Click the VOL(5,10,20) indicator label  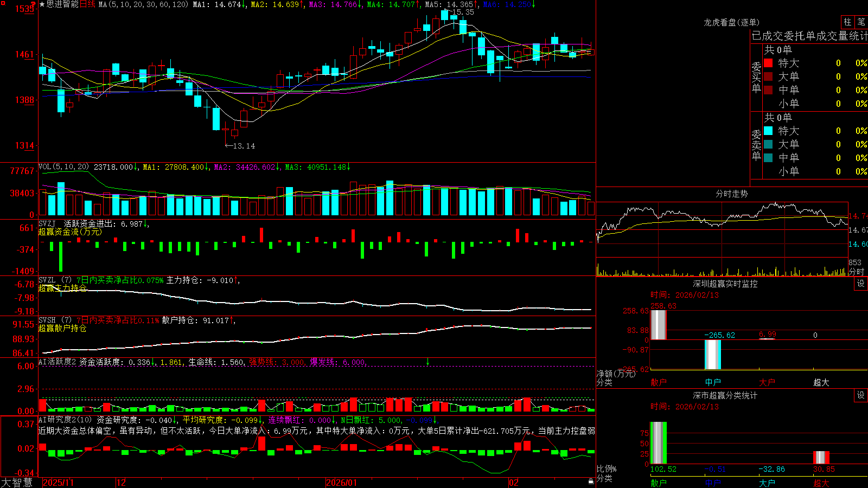click(x=63, y=167)
